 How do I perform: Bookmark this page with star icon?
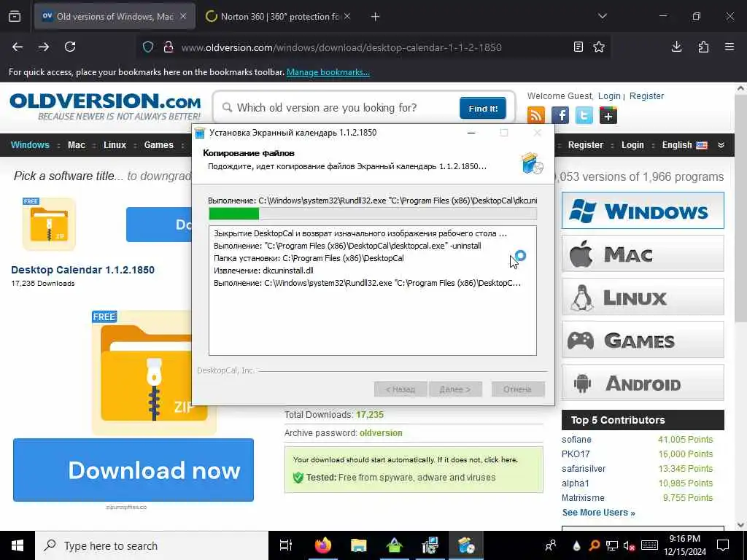599,47
